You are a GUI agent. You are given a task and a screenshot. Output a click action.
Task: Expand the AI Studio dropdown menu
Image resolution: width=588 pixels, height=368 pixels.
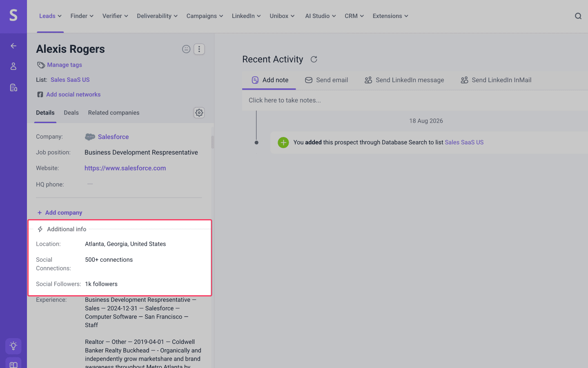321,16
